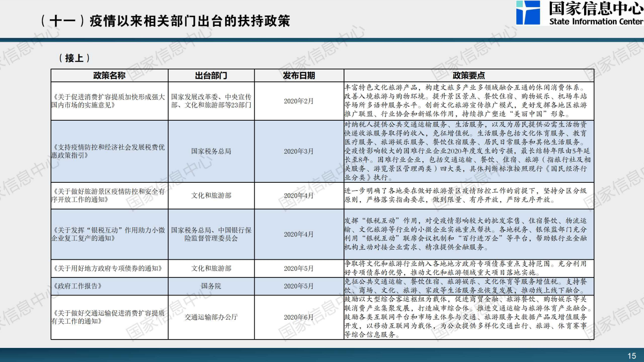Click the "国家税务总局、中国银行保险监督管理委员会" cell

point(211,234)
